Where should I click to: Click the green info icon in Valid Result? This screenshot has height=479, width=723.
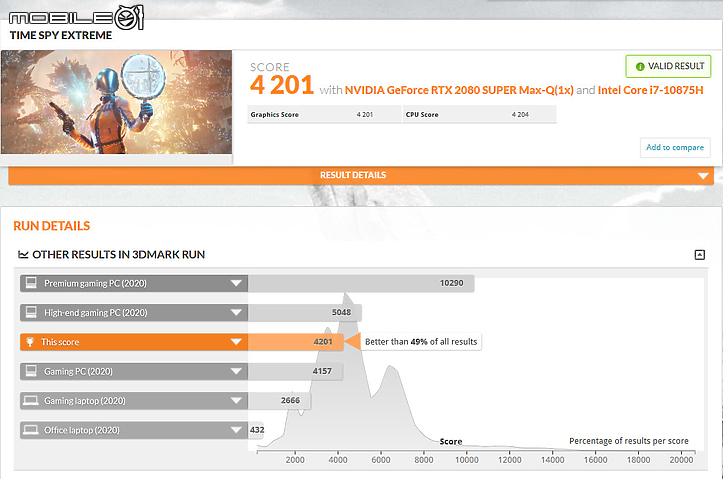pos(640,66)
